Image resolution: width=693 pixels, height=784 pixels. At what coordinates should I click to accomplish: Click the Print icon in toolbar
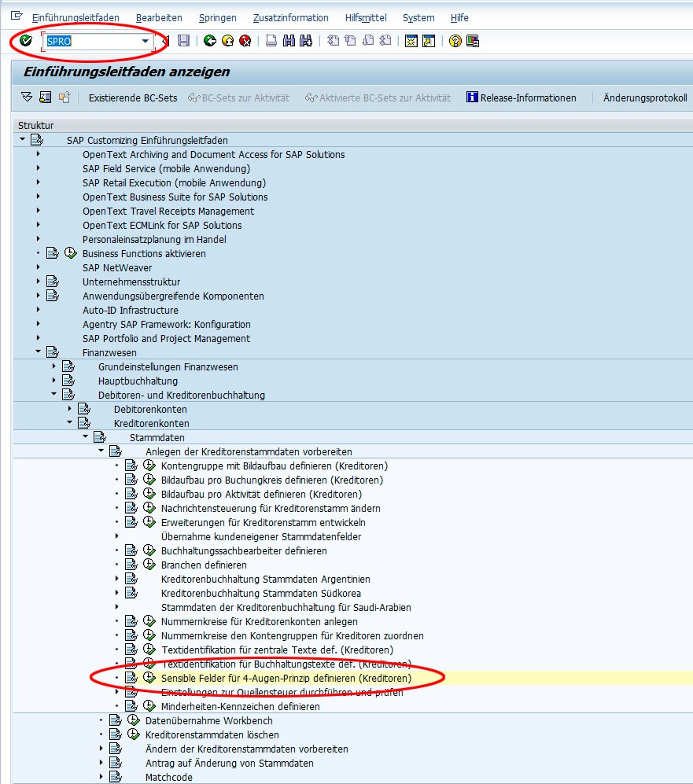pyautogui.click(x=271, y=41)
